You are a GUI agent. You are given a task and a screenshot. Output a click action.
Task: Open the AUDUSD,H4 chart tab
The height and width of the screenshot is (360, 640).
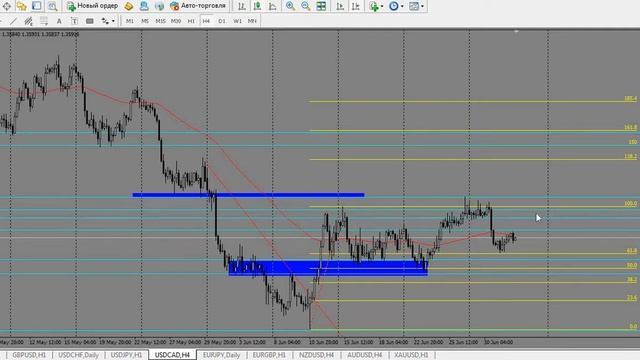[x=364, y=355]
